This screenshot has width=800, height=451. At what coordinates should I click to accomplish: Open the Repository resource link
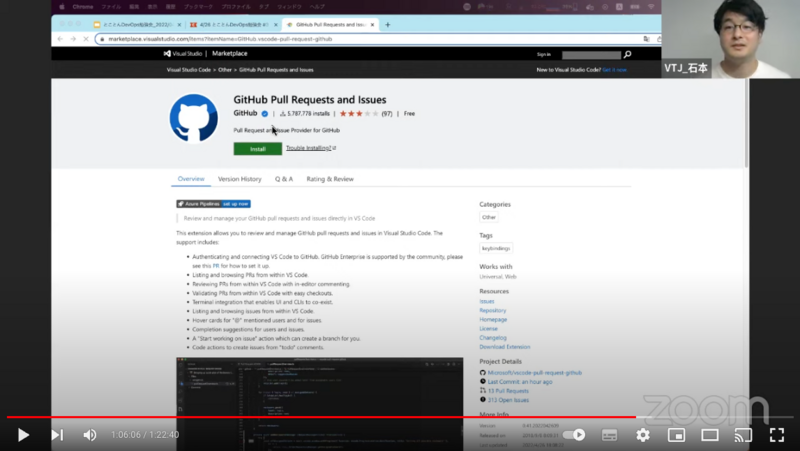(493, 310)
